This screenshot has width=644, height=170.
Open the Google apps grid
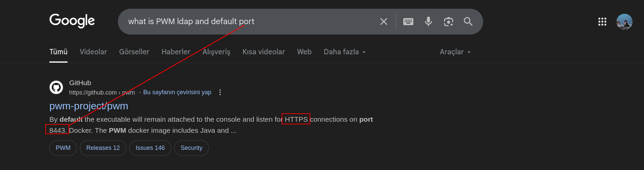pyautogui.click(x=602, y=22)
